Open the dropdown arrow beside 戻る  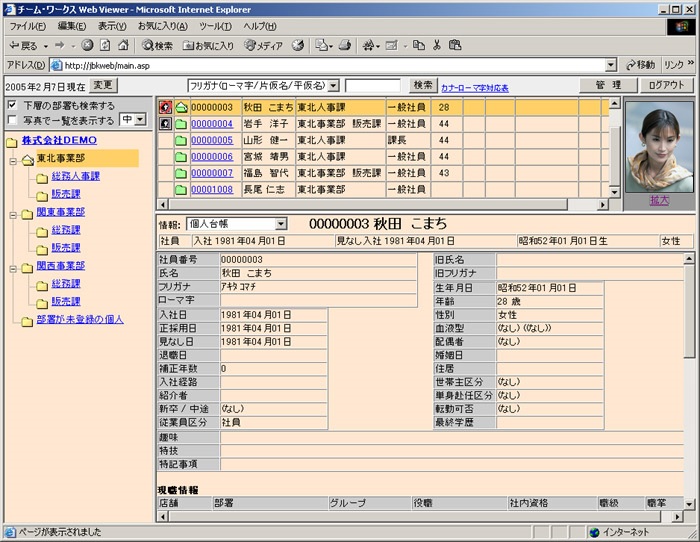click(46, 46)
